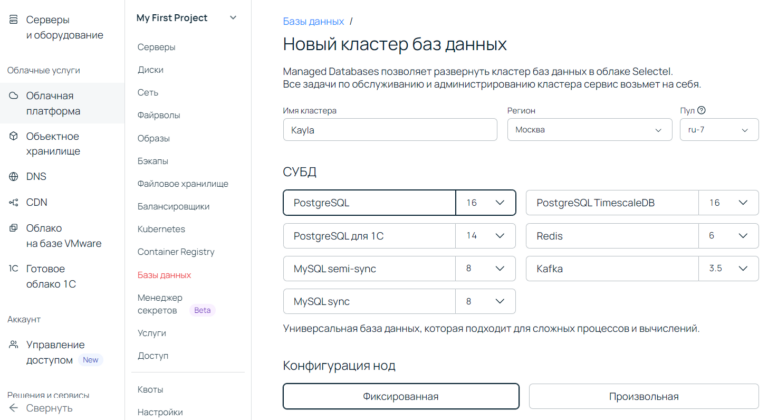This screenshot has height=420, width=768.
Task: Click the access management users icon
Action: (x=14, y=344)
